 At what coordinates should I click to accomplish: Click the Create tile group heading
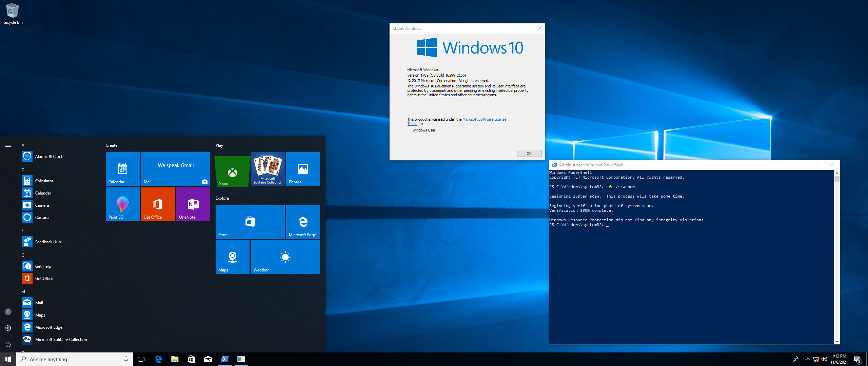pos(112,145)
